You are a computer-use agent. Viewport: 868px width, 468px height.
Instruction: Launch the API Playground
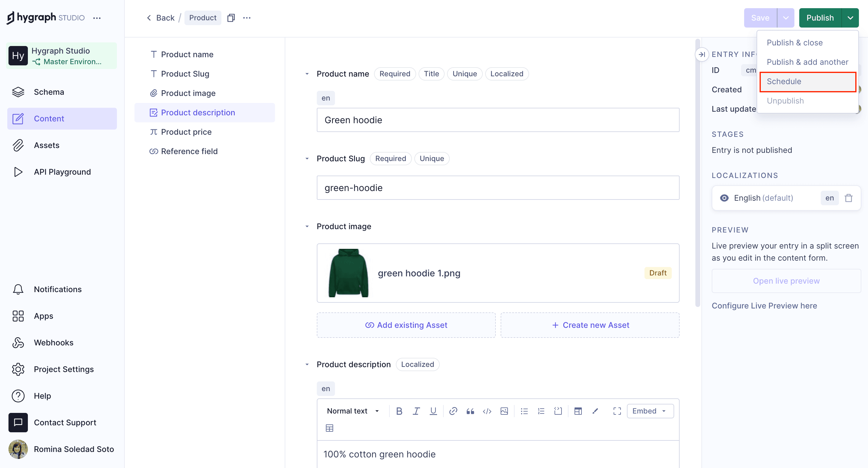click(62, 172)
